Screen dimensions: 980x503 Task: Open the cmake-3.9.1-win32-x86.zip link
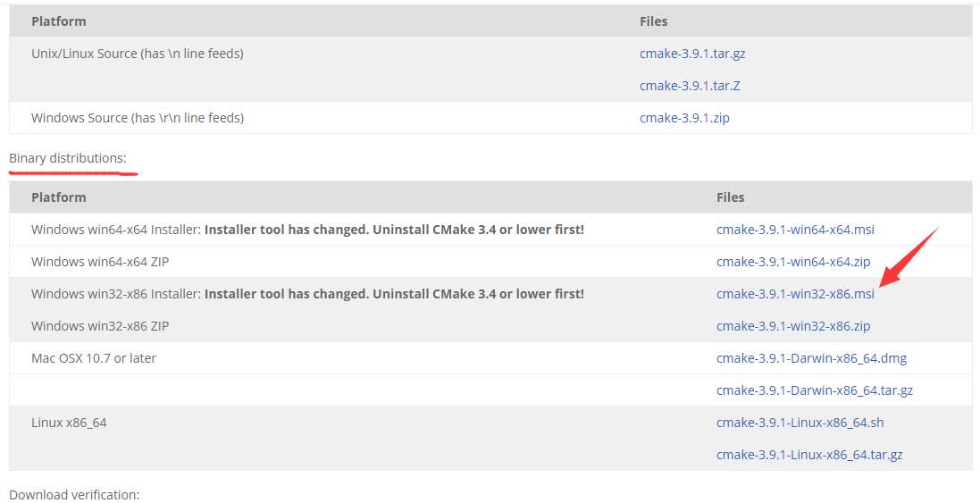pos(793,326)
